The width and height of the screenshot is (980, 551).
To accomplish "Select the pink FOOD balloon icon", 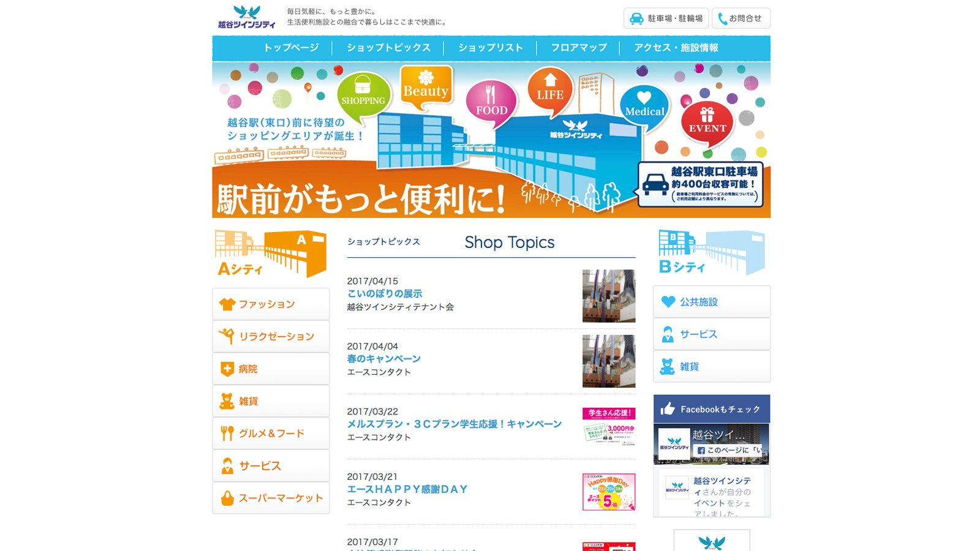I will coord(491,102).
